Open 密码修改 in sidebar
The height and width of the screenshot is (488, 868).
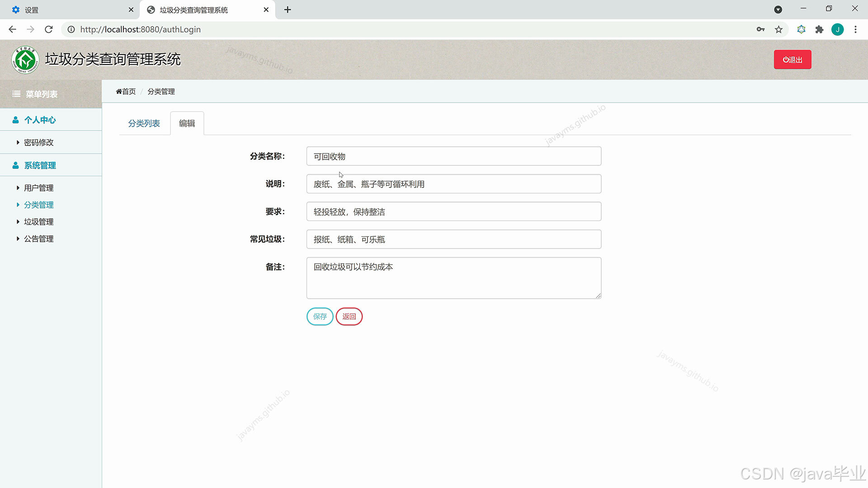pyautogui.click(x=38, y=142)
